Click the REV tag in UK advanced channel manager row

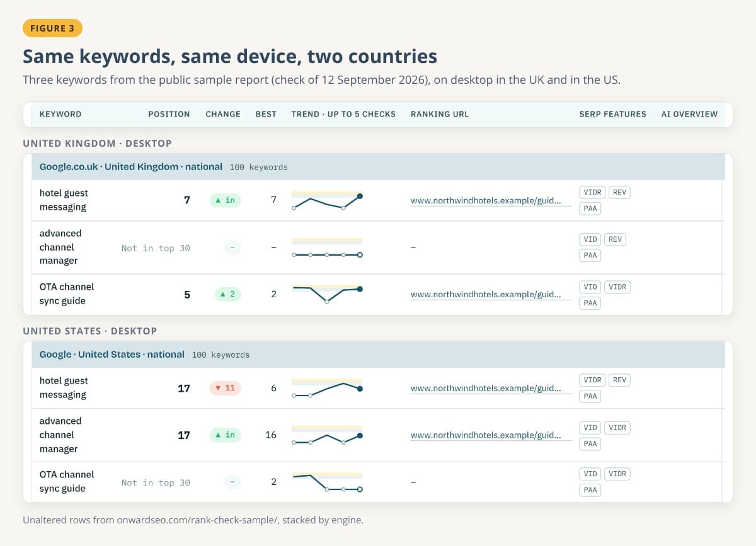[616, 239]
